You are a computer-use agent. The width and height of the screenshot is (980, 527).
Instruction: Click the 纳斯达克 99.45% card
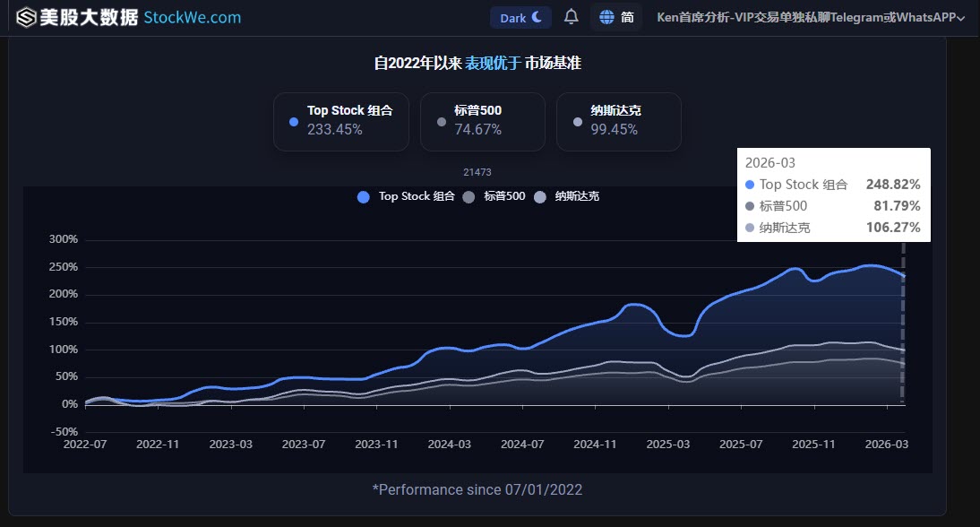click(x=619, y=121)
